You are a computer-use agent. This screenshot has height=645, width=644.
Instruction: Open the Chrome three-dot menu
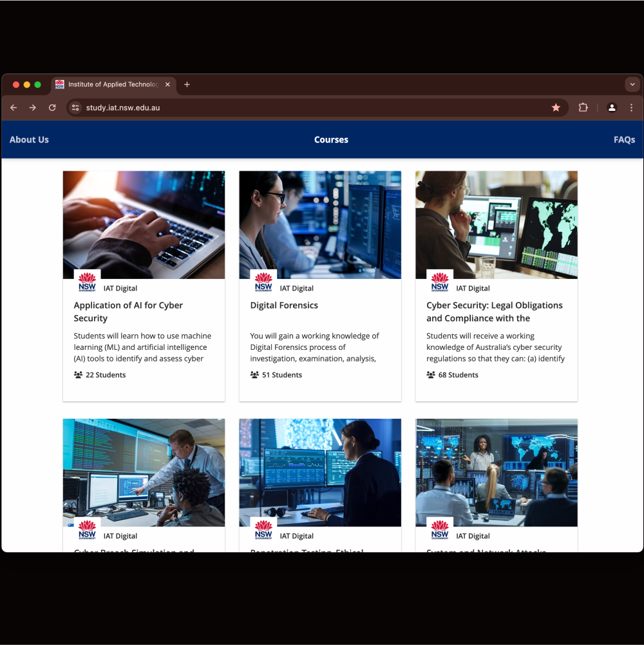coord(631,108)
